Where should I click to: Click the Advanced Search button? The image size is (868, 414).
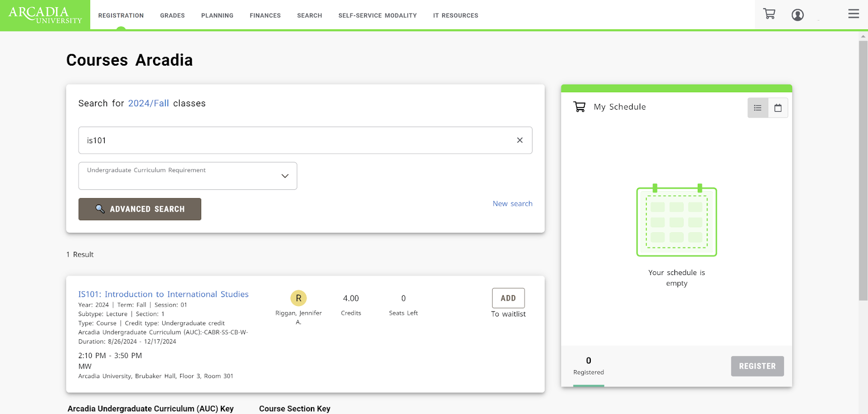click(x=140, y=209)
